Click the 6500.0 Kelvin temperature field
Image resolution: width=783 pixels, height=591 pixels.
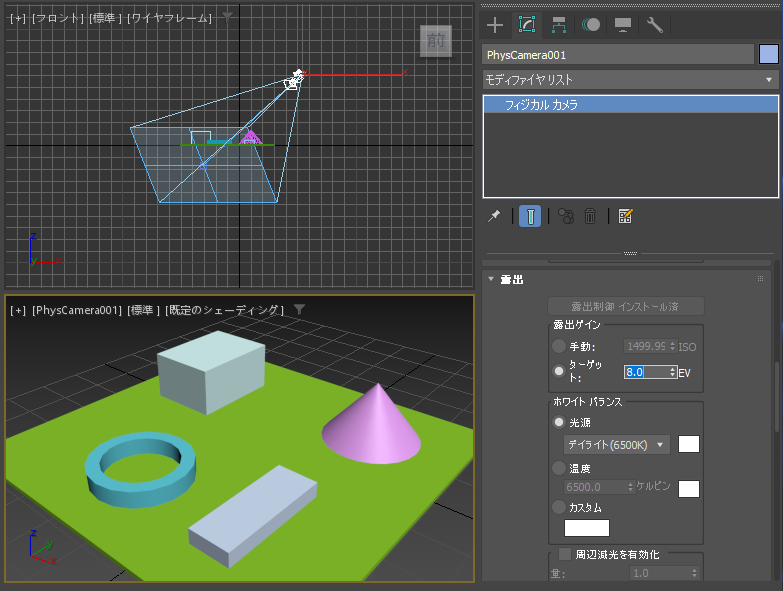click(595, 487)
